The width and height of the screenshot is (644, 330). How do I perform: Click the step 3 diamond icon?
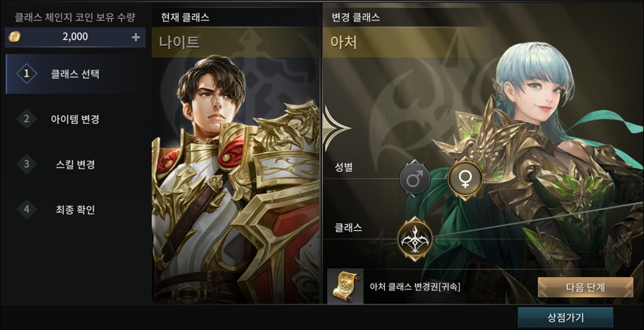click(26, 164)
